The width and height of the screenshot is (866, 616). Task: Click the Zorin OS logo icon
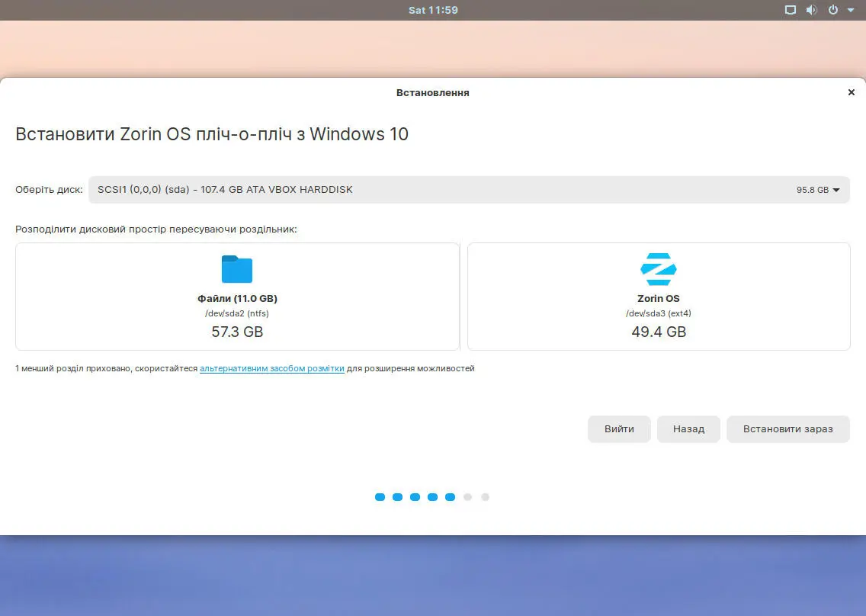point(659,269)
